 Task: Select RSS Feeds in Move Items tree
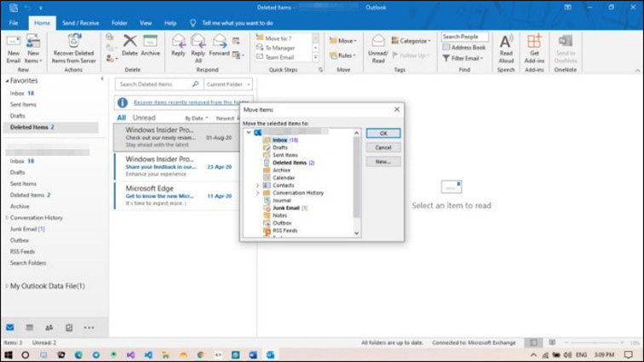coord(280,231)
